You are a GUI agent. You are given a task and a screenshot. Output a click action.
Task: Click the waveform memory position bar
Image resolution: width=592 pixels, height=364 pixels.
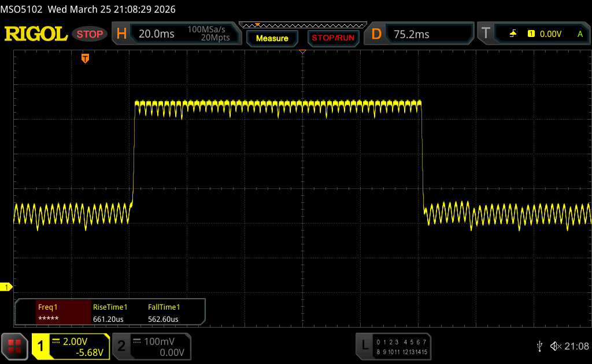pos(302,25)
